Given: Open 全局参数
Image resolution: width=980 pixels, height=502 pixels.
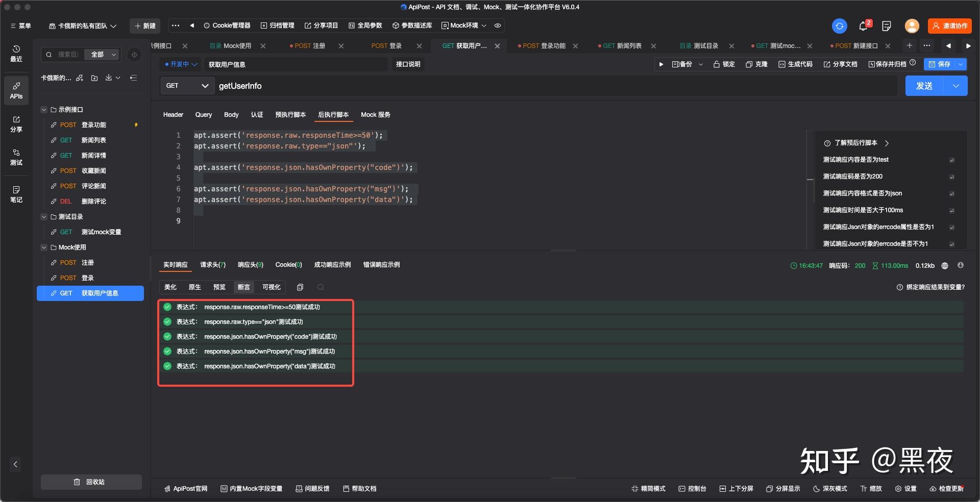Looking at the screenshot, I should [365, 26].
